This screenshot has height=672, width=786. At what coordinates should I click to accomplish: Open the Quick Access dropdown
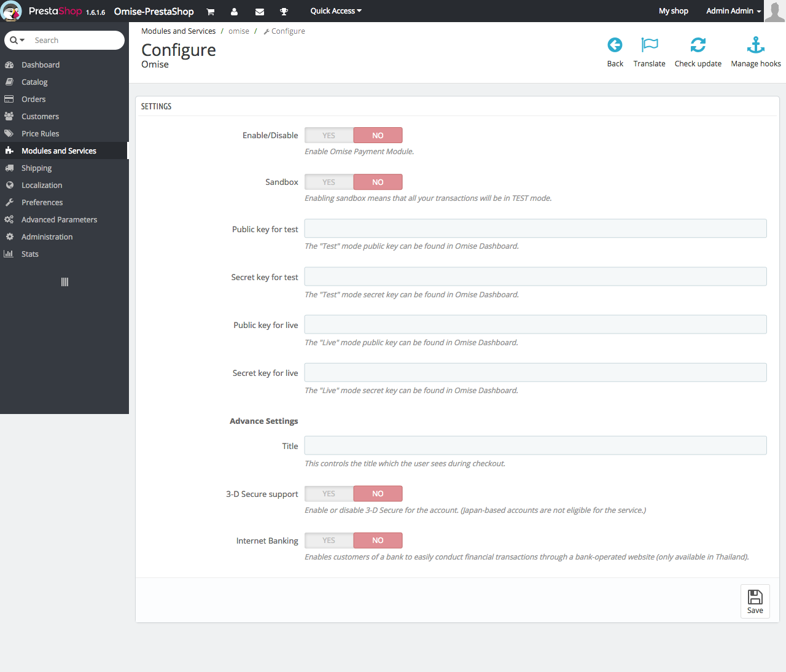tap(335, 10)
